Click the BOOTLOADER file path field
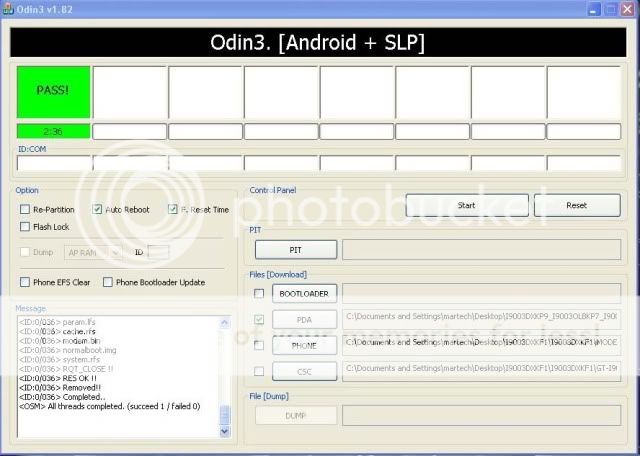 click(482, 294)
